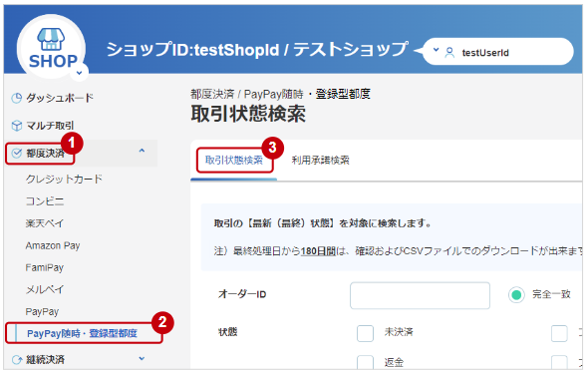Click the user avatar icon beside testUserId

449,53
